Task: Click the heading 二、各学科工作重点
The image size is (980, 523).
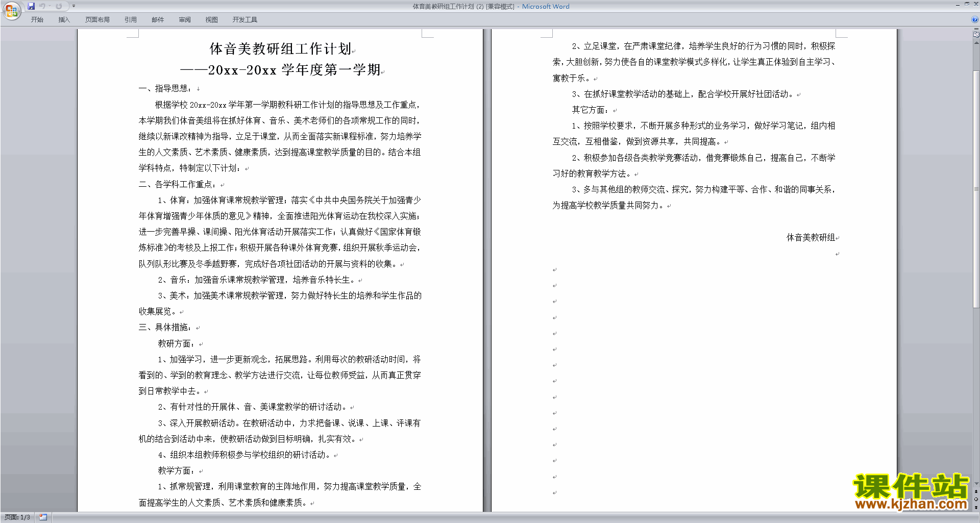Action: [x=177, y=184]
